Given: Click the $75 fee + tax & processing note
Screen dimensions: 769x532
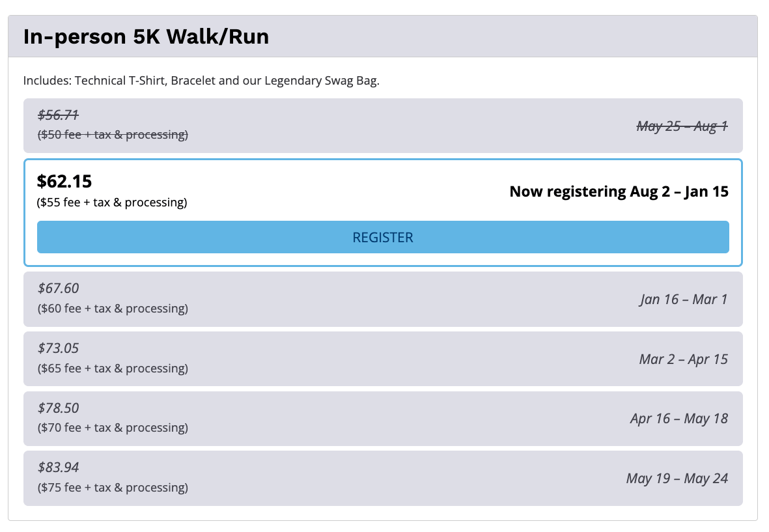Looking at the screenshot, I should (x=113, y=488).
